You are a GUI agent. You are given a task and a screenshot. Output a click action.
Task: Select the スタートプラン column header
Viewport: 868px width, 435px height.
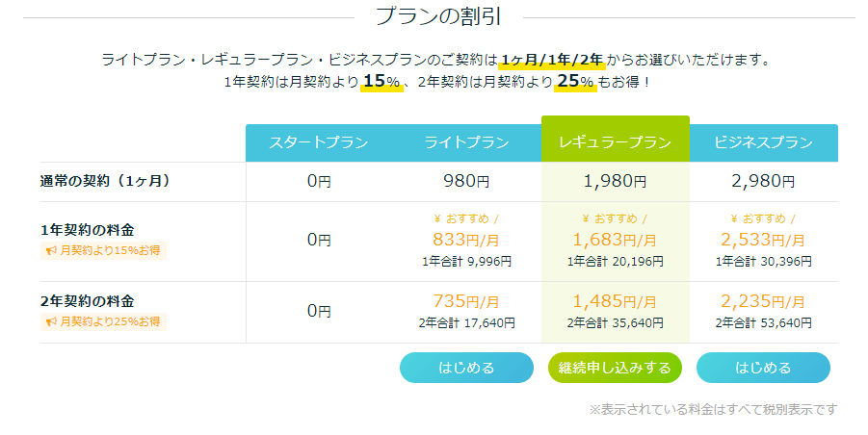tap(319, 142)
